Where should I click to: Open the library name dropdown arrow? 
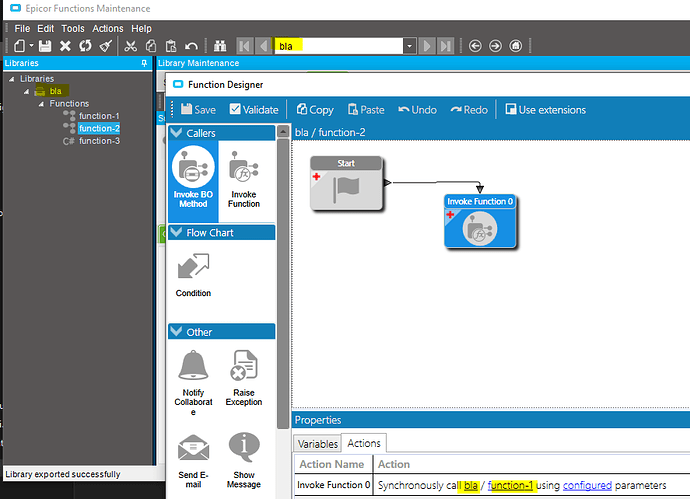409,46
